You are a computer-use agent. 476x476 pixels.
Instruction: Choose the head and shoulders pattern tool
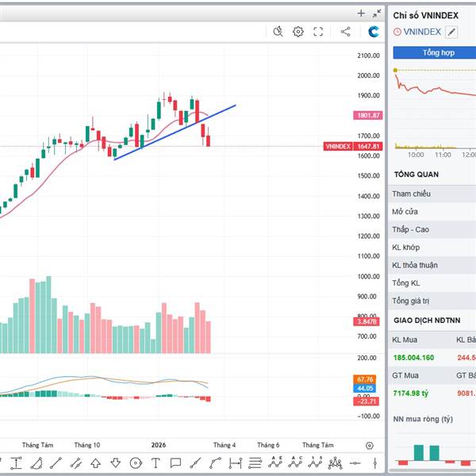click(x=335, y=463)
